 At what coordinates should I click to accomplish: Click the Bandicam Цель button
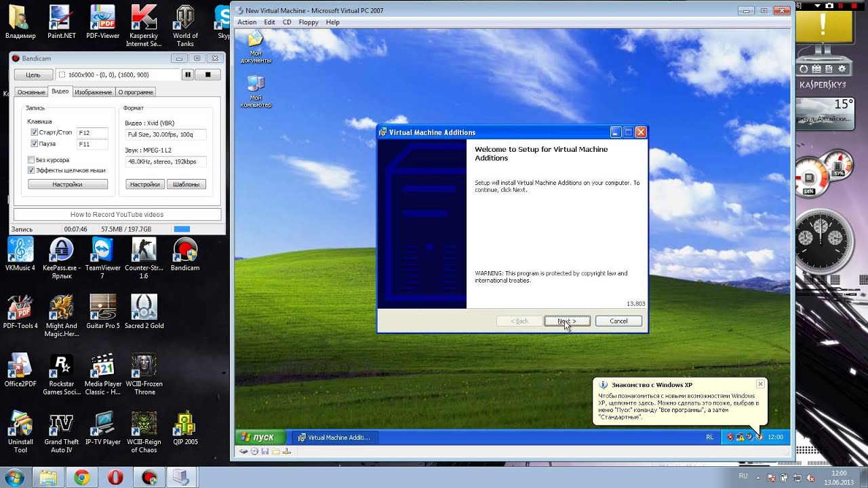33,75
